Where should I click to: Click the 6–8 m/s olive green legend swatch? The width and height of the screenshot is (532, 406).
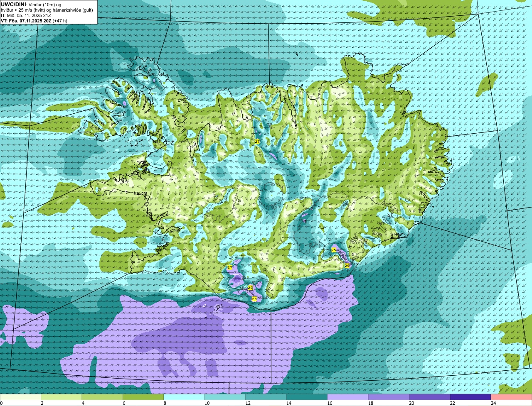pos(143,397)
